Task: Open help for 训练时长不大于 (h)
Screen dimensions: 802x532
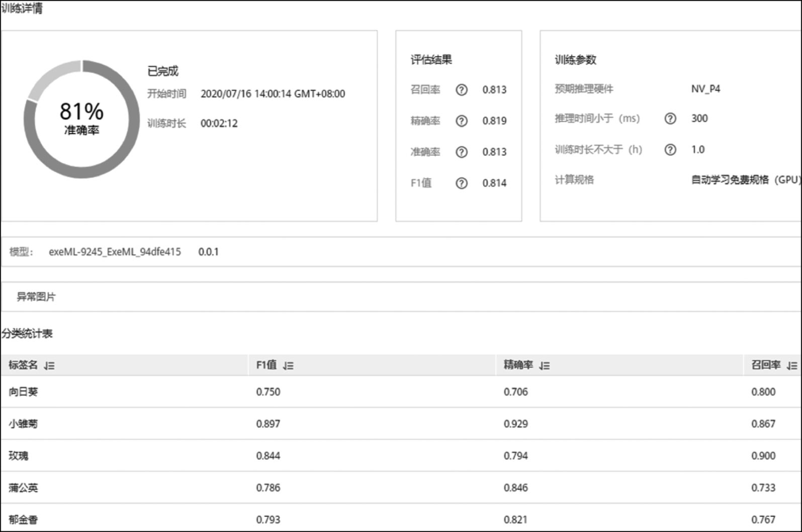Action: click(670, 150)
